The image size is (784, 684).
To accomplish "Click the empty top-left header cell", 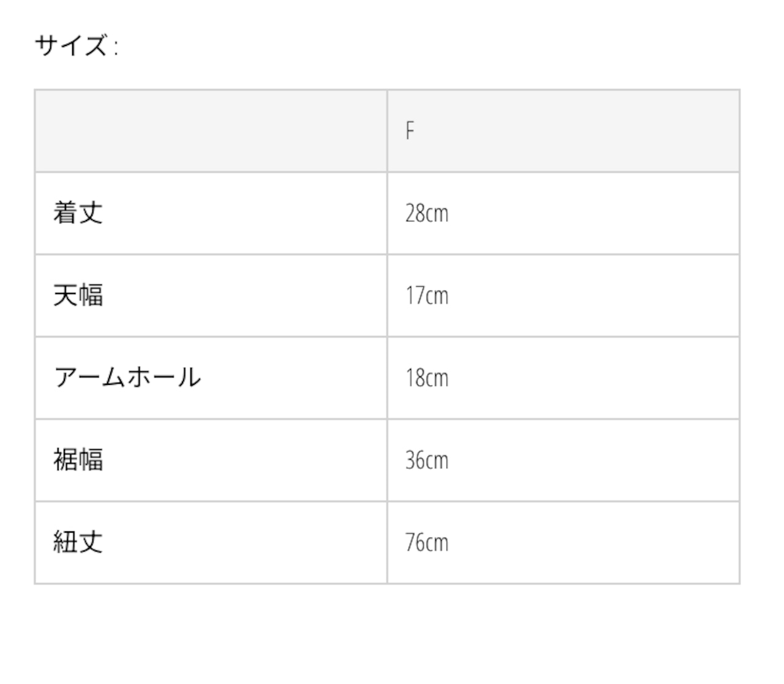I will 211,131.
